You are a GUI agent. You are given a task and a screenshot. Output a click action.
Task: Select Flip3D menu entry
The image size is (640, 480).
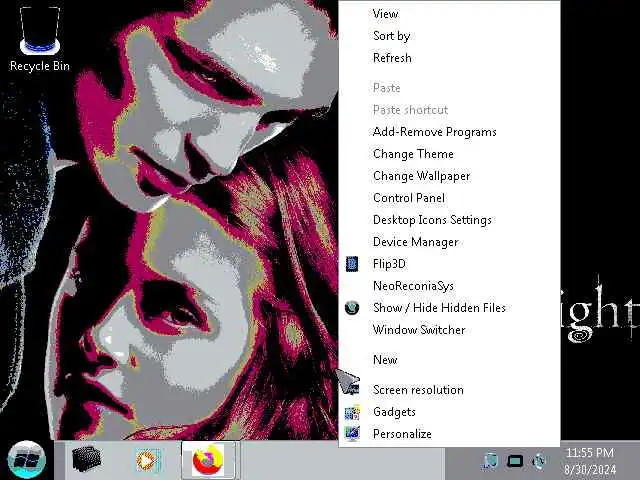point(449,264)
